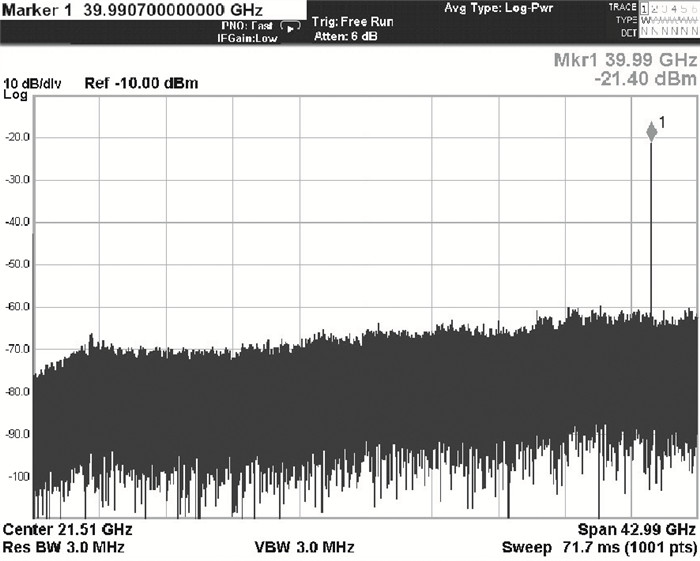Click the 10 dB/div scale label
This screenshot has height=561, width=700.
(33, 83)
